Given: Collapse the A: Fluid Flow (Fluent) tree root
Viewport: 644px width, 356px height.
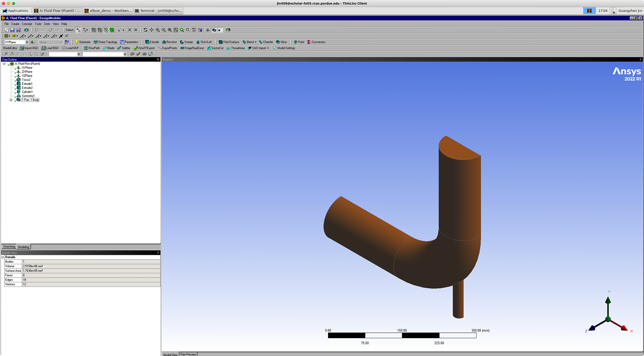Looking at the screenshot, I should (4, 64).
